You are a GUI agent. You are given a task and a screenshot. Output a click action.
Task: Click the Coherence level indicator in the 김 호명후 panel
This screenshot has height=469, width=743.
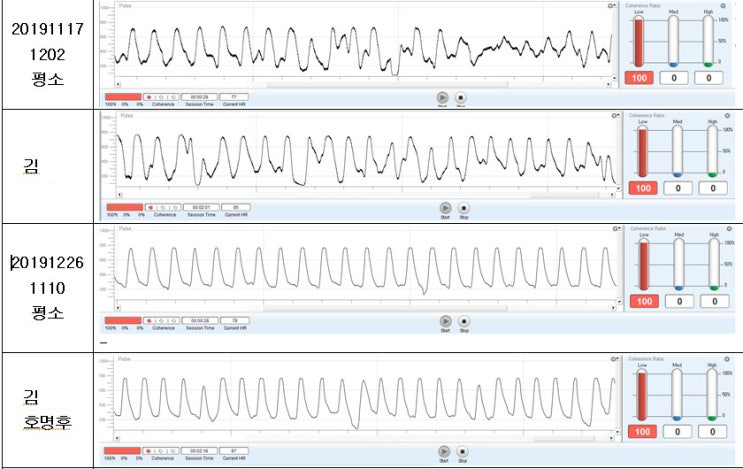pyautogui.click(x=161, y=451)
